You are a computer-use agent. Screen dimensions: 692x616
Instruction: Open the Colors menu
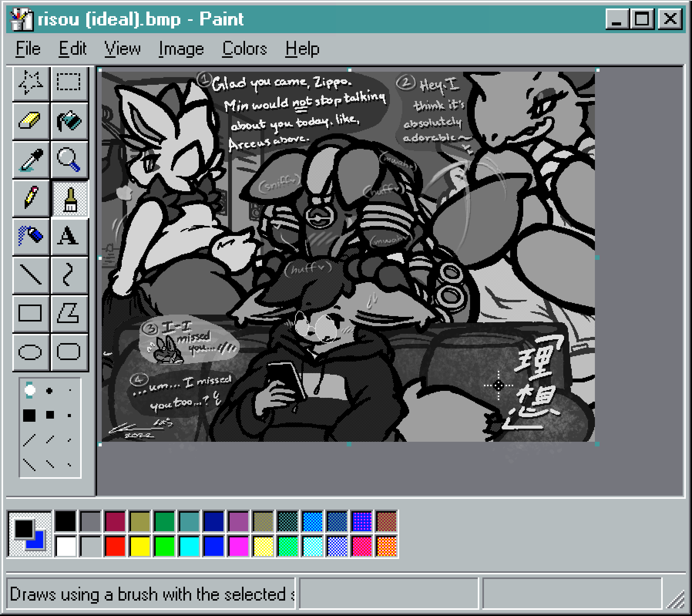pyautogui.click(x=245, y=49)
